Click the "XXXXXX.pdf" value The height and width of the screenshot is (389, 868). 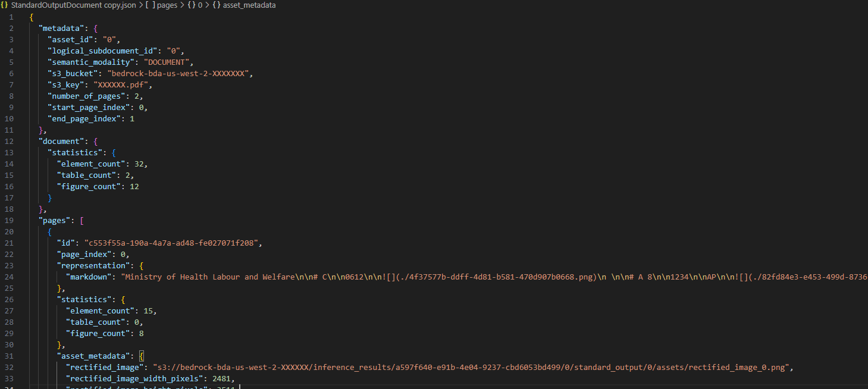(121, 84)
